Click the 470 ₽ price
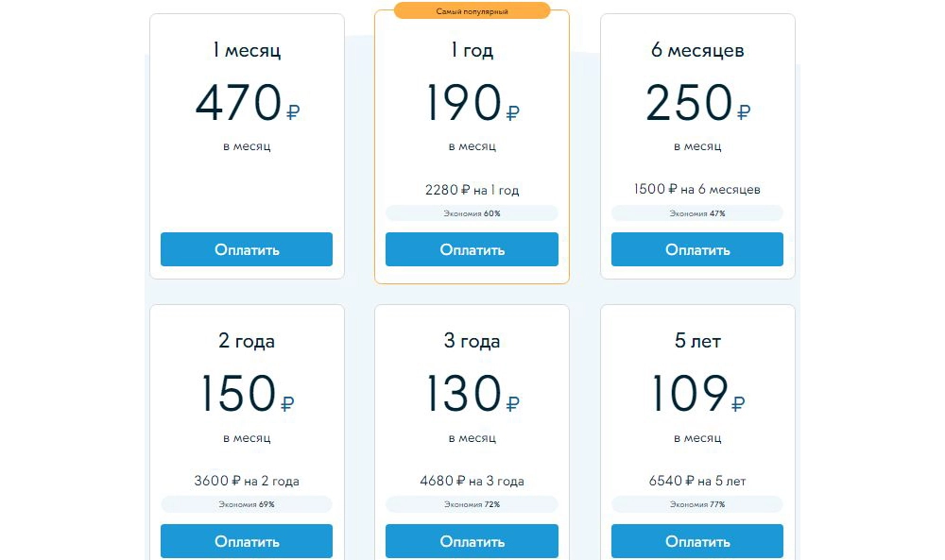 point(247,104)
